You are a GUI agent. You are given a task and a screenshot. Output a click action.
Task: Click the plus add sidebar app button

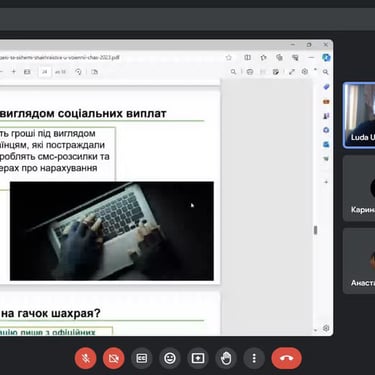click(x=326, y=182)
